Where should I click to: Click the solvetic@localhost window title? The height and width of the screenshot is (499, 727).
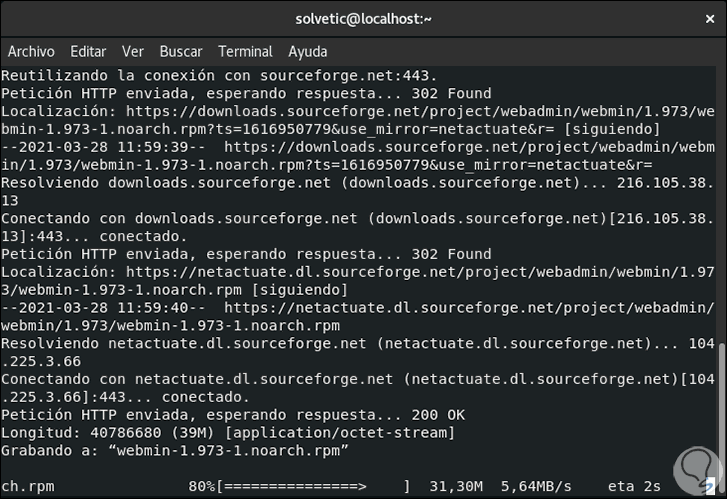click(x=364, y=18)
